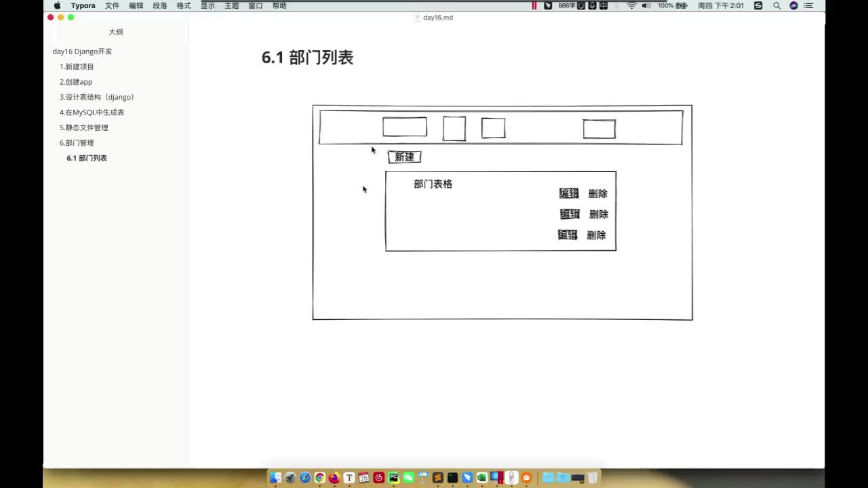Open Google Chrome in the dock
Screen dimensions: 868x488
pos(319,478)
